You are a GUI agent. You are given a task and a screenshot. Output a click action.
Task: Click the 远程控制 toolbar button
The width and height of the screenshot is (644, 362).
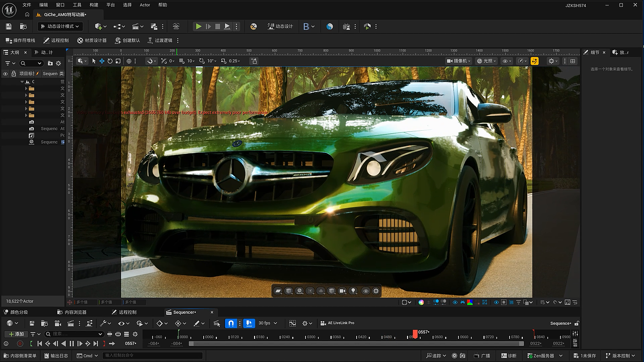click(x=56, y=40)
